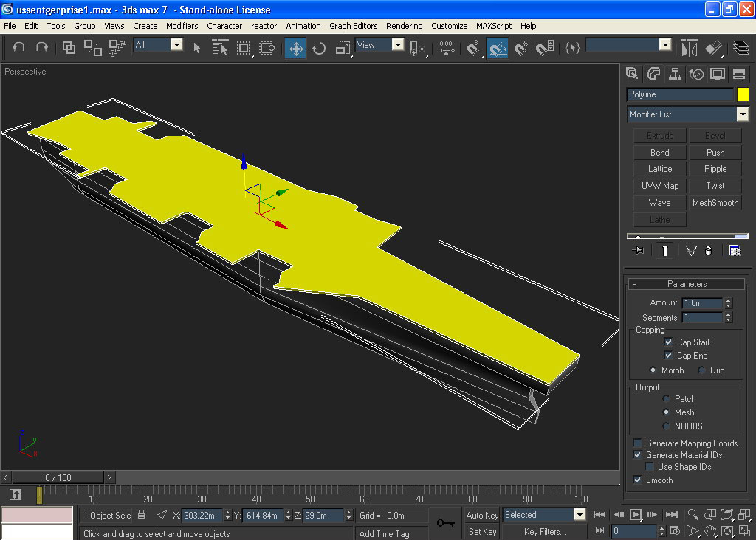The width and height of the screenshot is (756, 540).
Task: Apply the Bend modifier button
Action: (x=659, y=153)
